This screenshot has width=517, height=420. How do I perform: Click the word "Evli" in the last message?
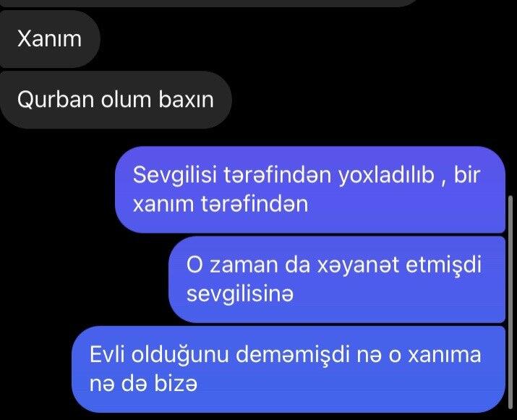(x=107, y=354)
